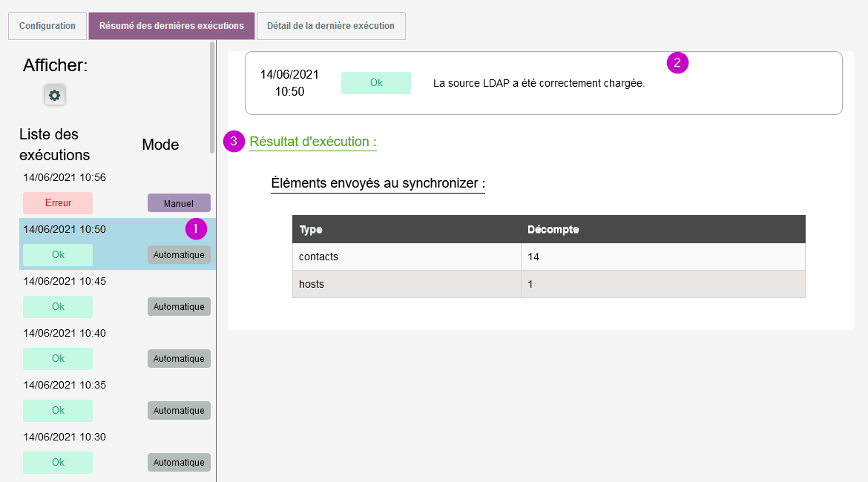Select the 14/06/2021 10:35 execution entry
Image resolution: width=868 pixels, height=482 pixels.
point(65,385)
